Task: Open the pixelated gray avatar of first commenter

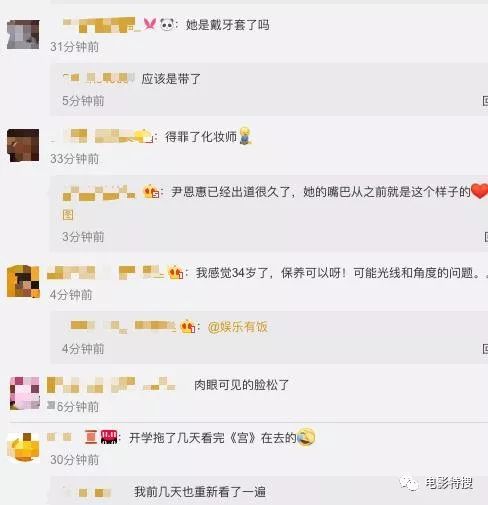Action: (23, 34)
